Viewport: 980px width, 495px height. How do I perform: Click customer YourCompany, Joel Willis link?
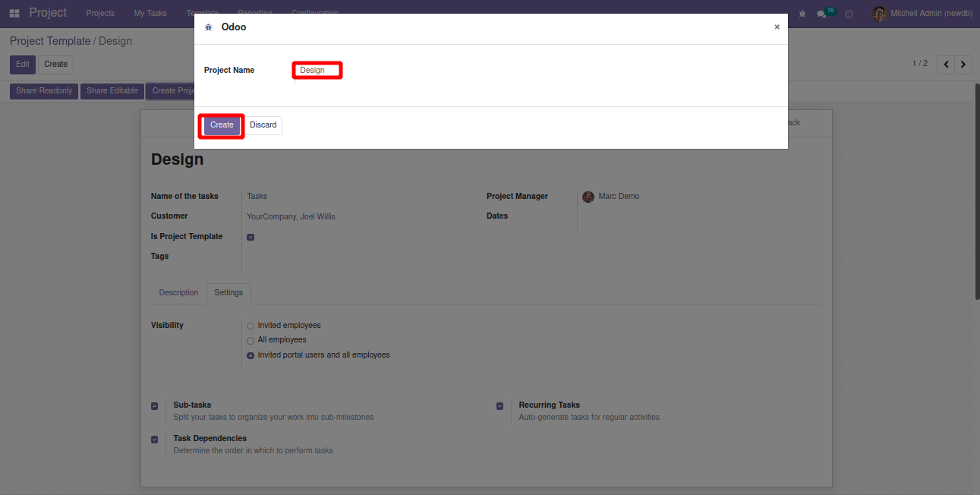point(291,216)
